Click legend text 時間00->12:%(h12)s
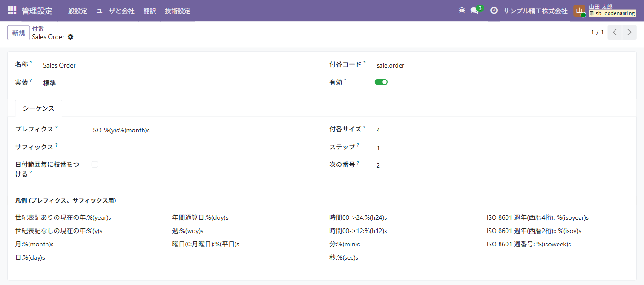This screenshot has width=644, height=285. 358,231
